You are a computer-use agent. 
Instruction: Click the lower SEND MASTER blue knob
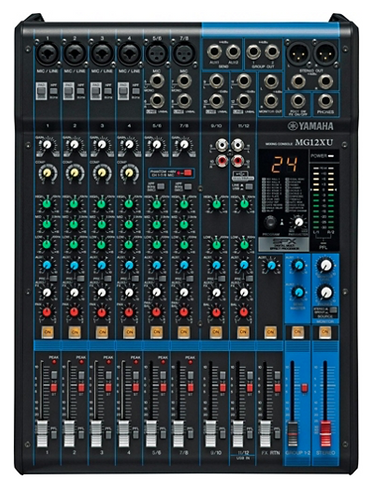coord(298,292)
